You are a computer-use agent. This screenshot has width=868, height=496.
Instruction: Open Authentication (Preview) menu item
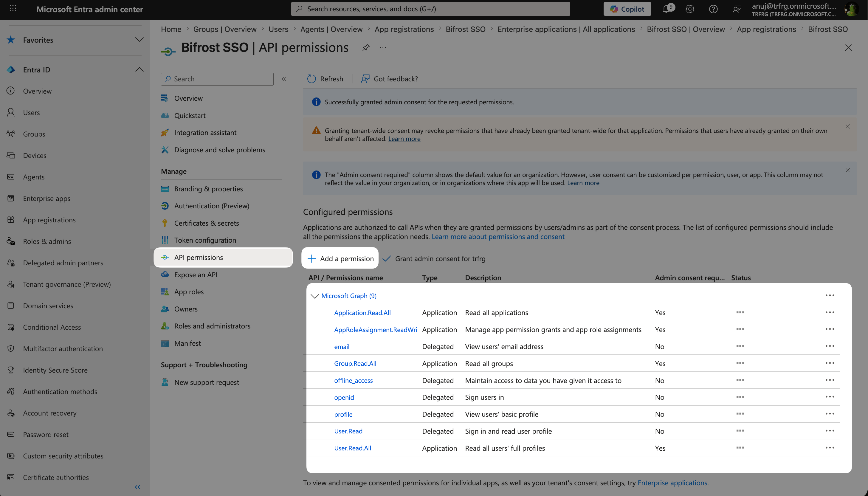click(x=212, y=206)
